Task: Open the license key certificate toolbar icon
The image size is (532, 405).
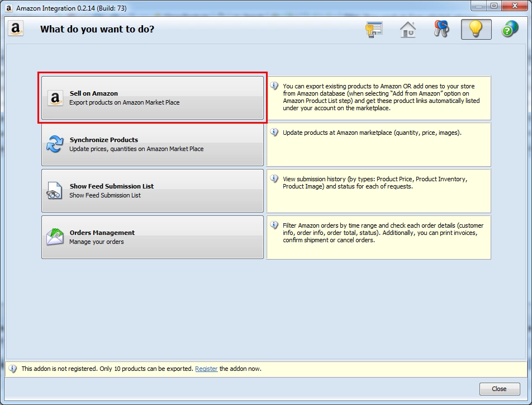Action: (x=374, y=29)
